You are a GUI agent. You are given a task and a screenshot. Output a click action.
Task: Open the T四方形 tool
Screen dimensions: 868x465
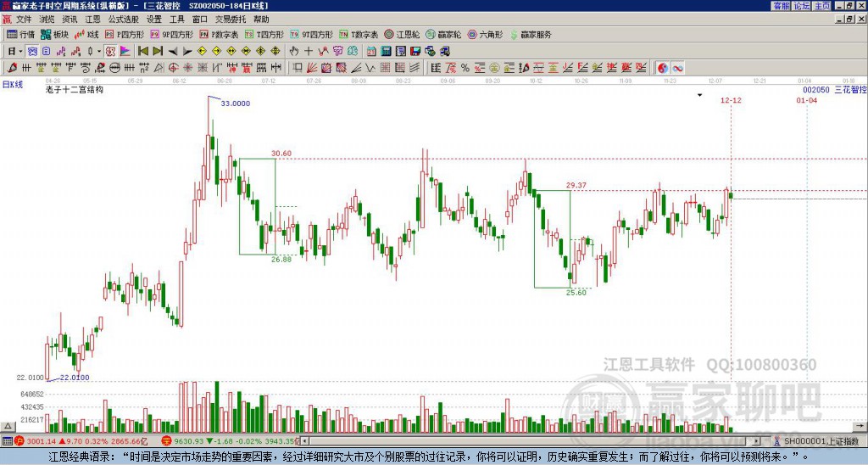pos(264,34)
